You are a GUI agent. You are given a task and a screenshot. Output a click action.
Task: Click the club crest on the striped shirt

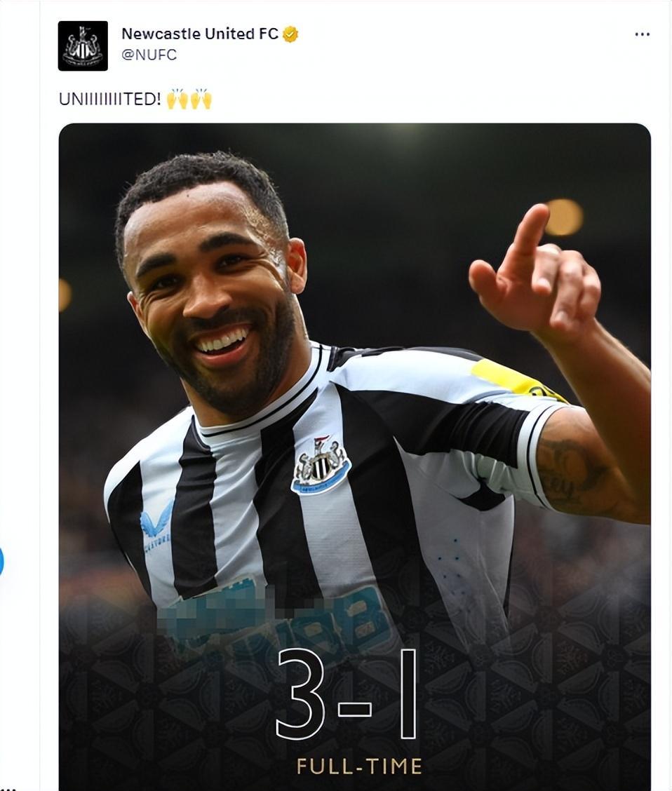(x=321, y=465)
